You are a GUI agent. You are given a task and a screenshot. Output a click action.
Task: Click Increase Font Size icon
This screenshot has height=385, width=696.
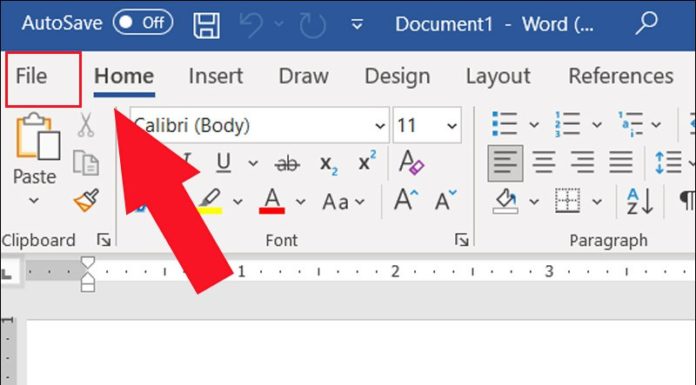click(406, 200)
